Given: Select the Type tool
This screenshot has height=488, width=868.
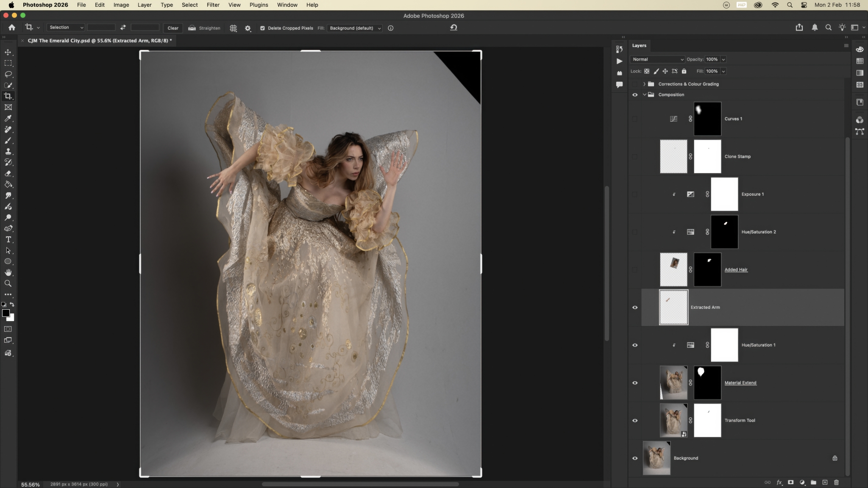Looking at the screenshot, I should [8, 240].
